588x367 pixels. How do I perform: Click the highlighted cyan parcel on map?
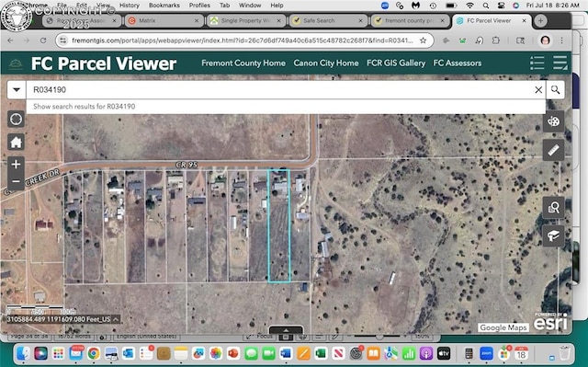(279, 226)
